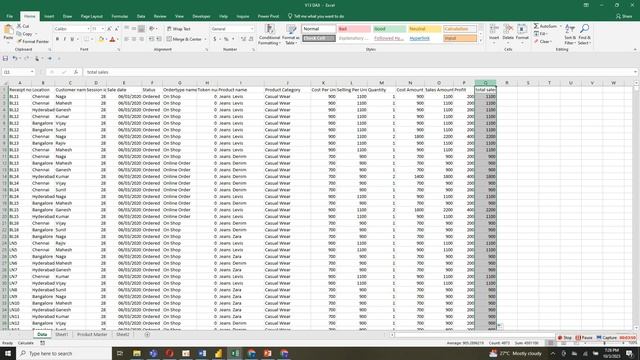Toggle Bold formatting
640x360 pixels.
(57, 39)
